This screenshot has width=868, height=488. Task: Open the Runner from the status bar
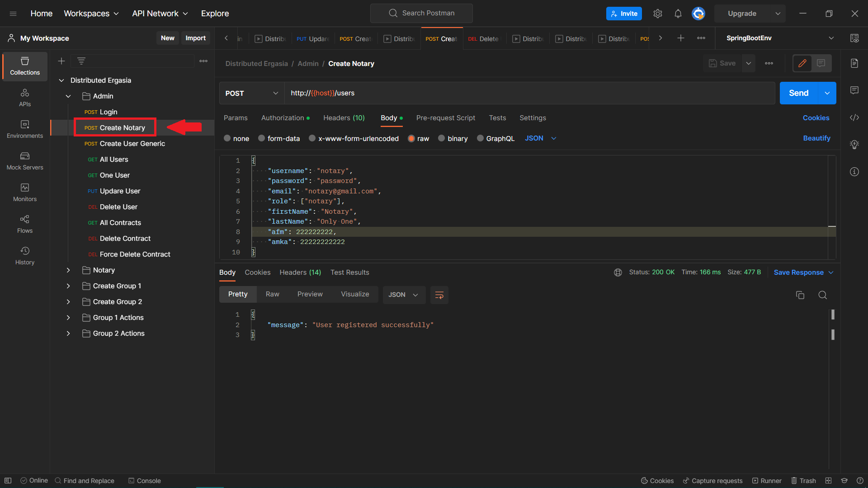point(767,481)
